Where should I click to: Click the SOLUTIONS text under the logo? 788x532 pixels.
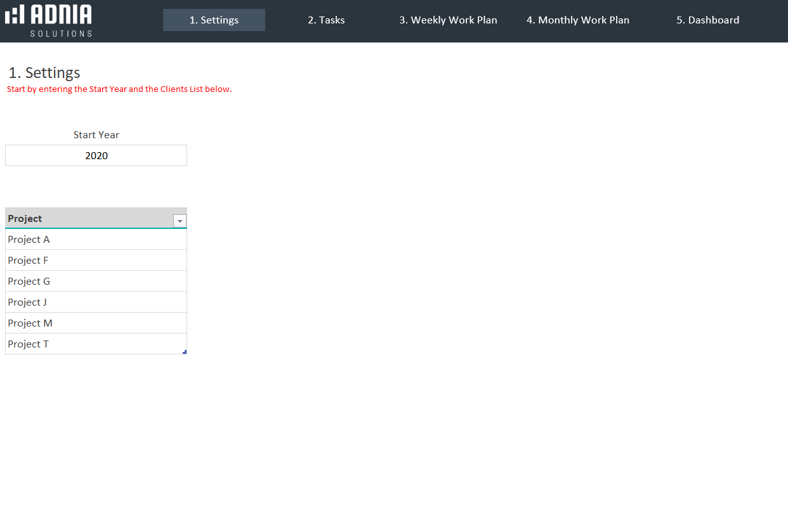[x=61, y=33]
